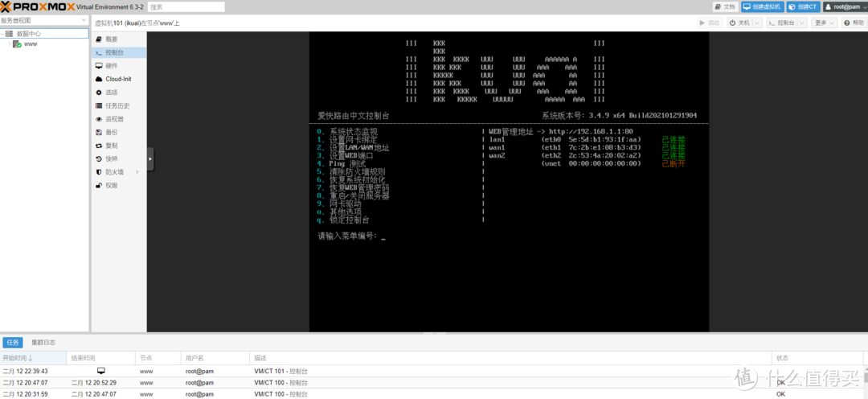Image resolution: width=868 pixels, height=399 pixels.
Task: Switch to the 集群日志 cluster log tab
Action: 43,342
